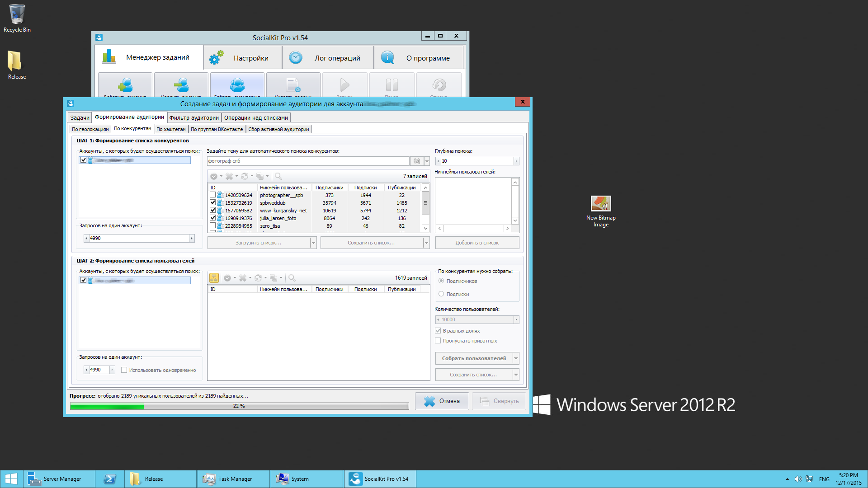The width and height of the screenshot is (868, 488).
Task: Click the check-mark icon in step 1 toolbar
Action: 214,176
